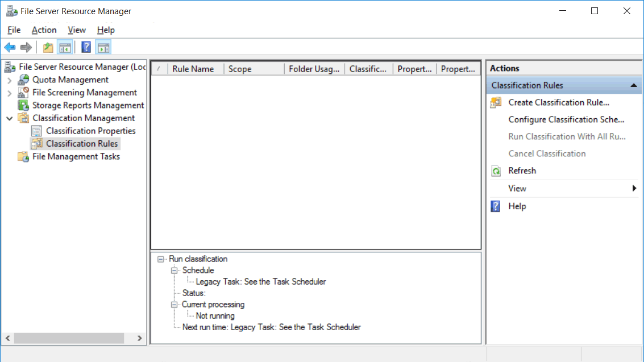Click the Up one level folder icon
Viewport: 644px width, 362px height.
(x=48, y=48)
